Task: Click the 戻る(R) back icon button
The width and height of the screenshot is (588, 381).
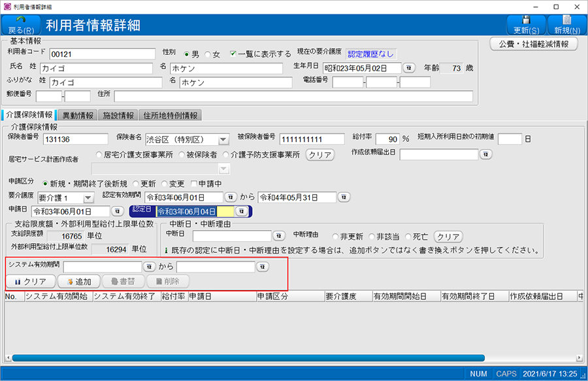Action: [20, 25]
